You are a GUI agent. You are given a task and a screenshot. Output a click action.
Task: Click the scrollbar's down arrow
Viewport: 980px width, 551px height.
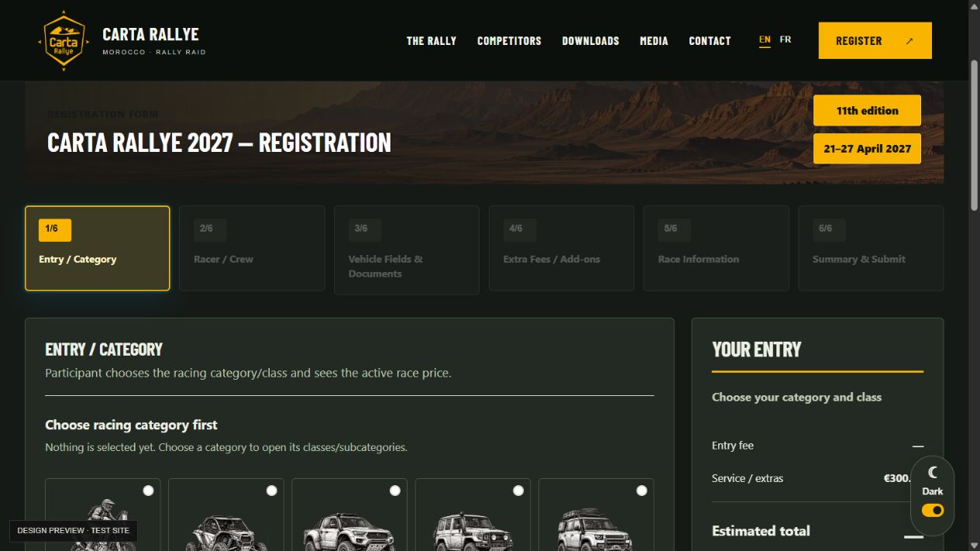pyautogui.click(x=974, y=545)
